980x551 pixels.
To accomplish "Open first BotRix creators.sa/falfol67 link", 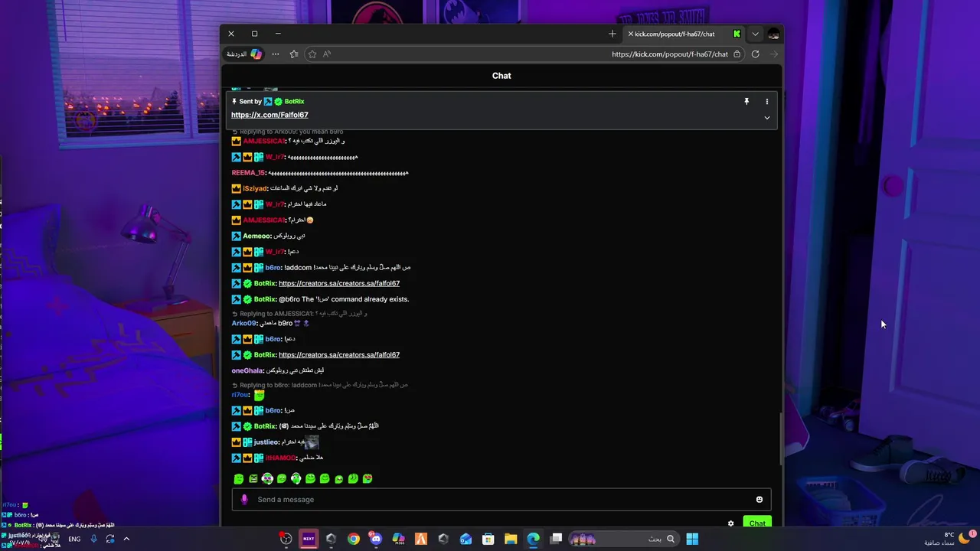I will click(339, 283).
